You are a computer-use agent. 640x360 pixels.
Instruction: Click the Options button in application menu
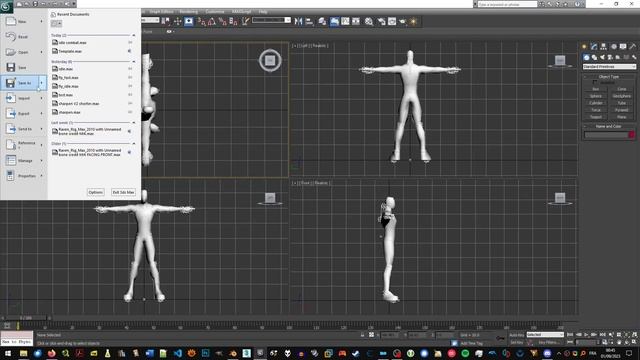96,192
